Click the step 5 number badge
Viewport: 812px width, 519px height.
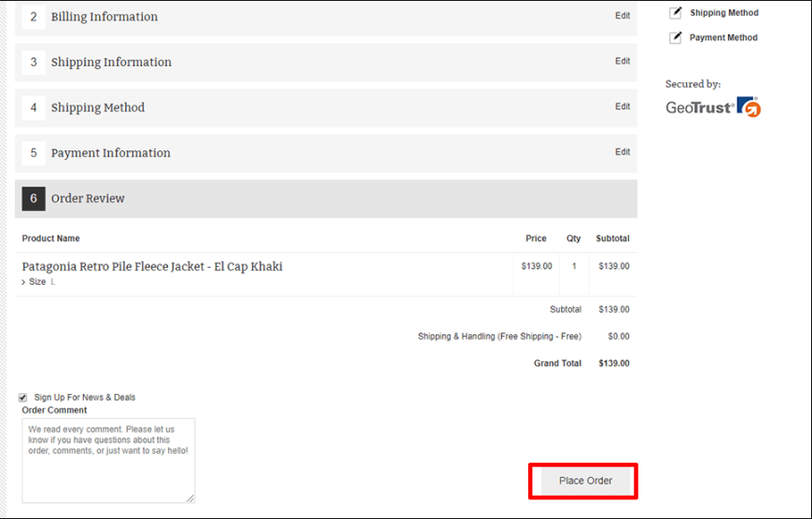pos(34,153)
